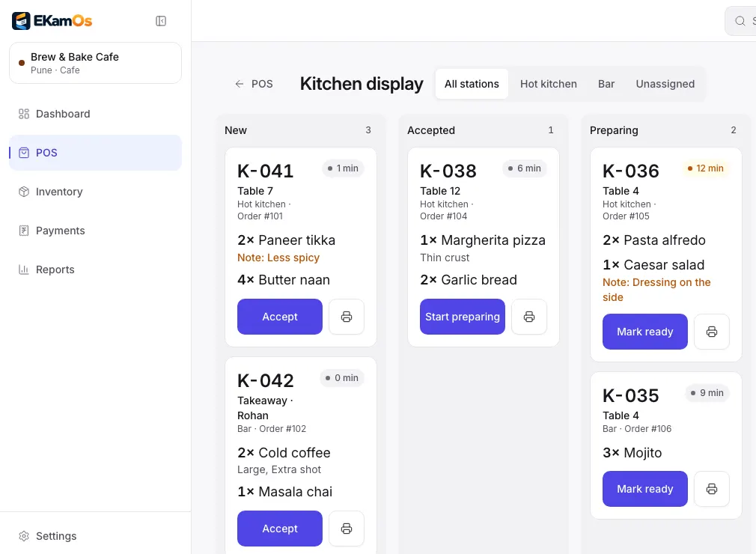Go to Inventory in sidebar
The height and width of the screenshot is (554, 756).
(96, 192)
